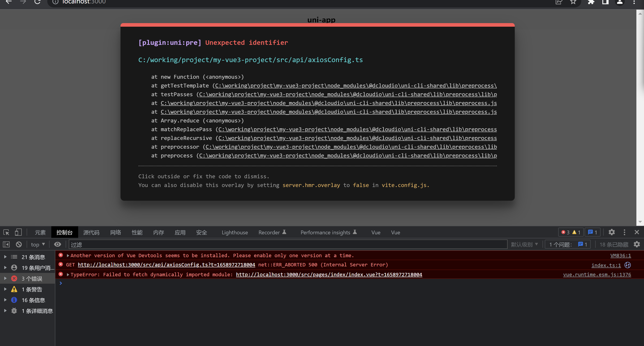The height and width of the screenshot is (346, 644).
Task: Click the clear console icon
Action: tap(19, 244)
